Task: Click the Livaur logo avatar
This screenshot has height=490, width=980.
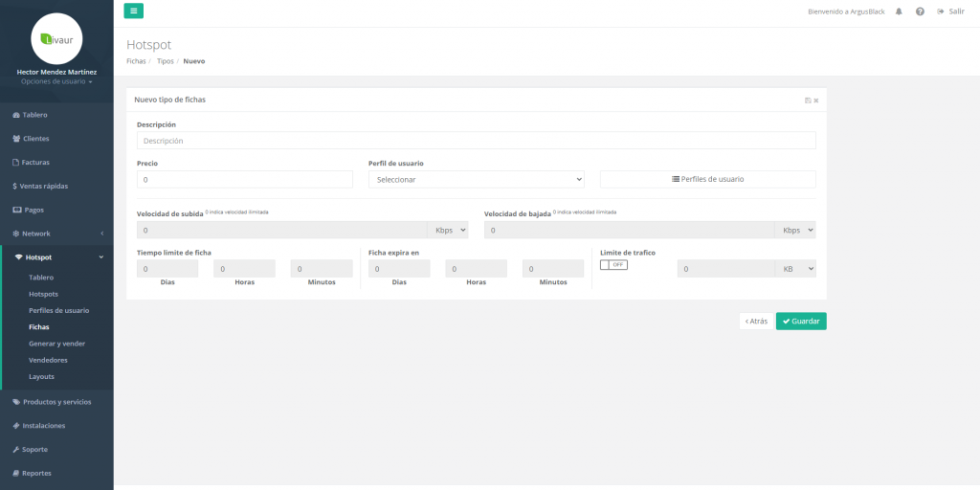Action: [x=56, y=38]
